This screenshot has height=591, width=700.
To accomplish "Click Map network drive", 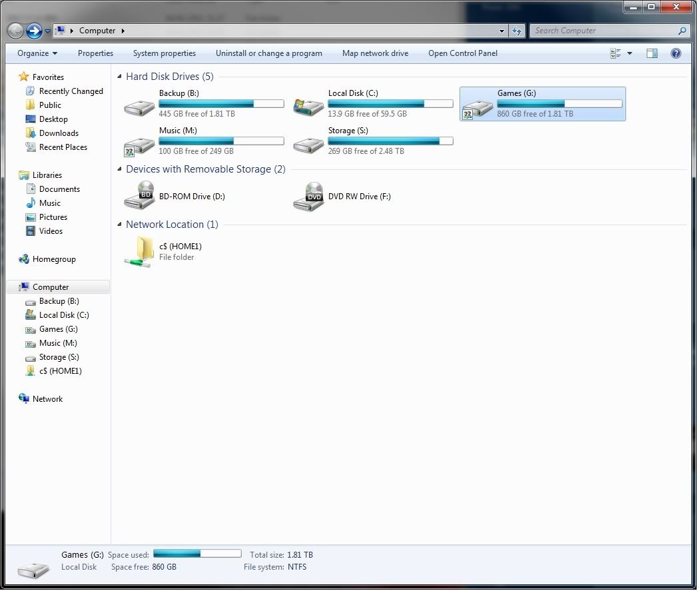I will [x=375, y=53].
